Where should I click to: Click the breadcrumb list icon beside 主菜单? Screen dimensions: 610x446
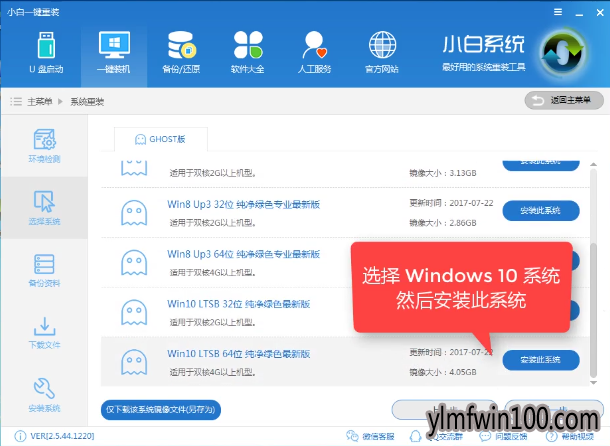pos(16,102)
